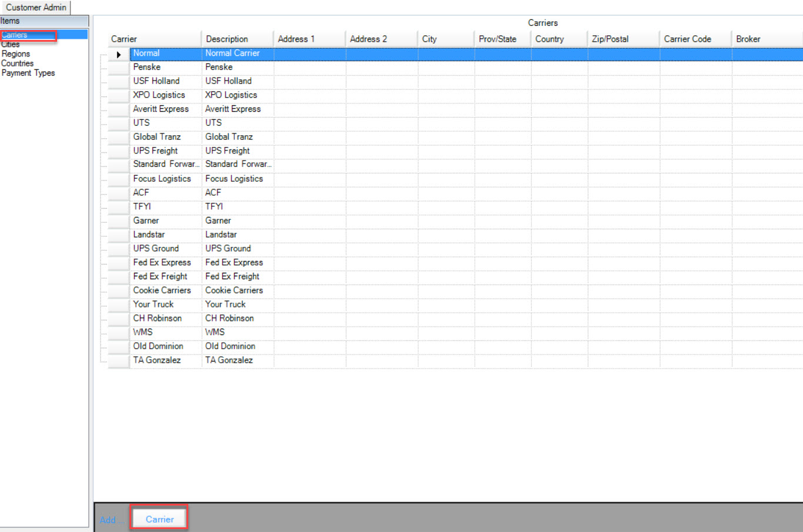Select the Averitt Express carrier cell
The image size is (803, 532).
click(x=166, y=109)
